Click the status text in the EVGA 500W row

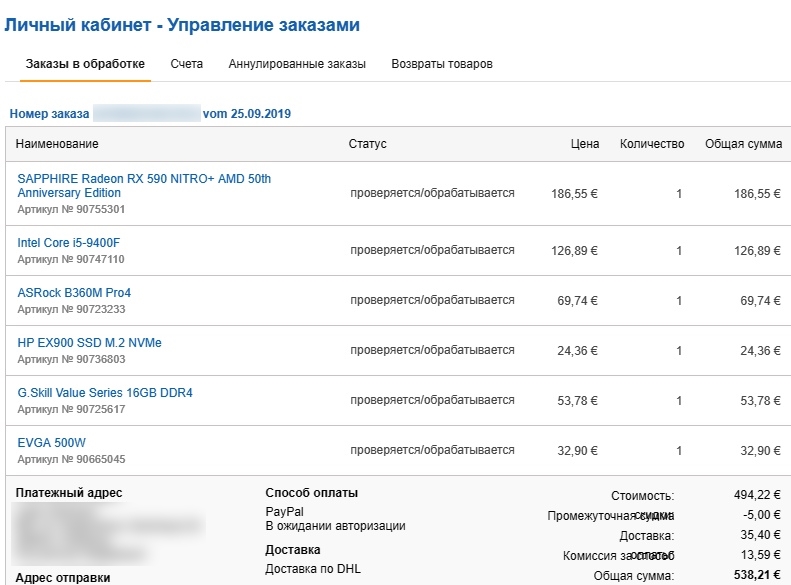coord(432,450)
